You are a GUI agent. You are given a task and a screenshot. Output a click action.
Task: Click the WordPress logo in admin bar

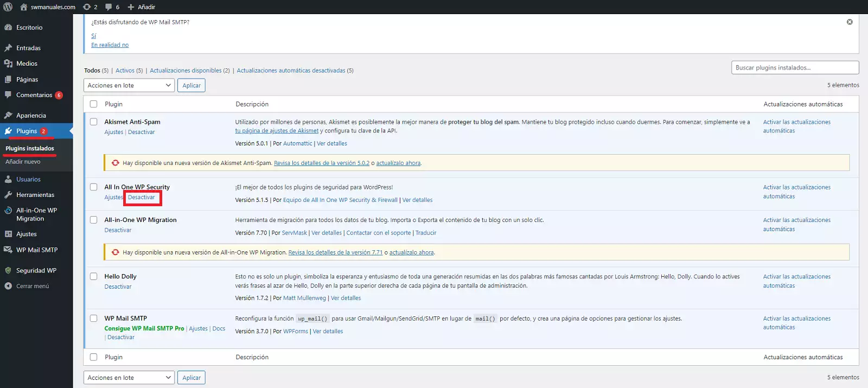[8, 7]
